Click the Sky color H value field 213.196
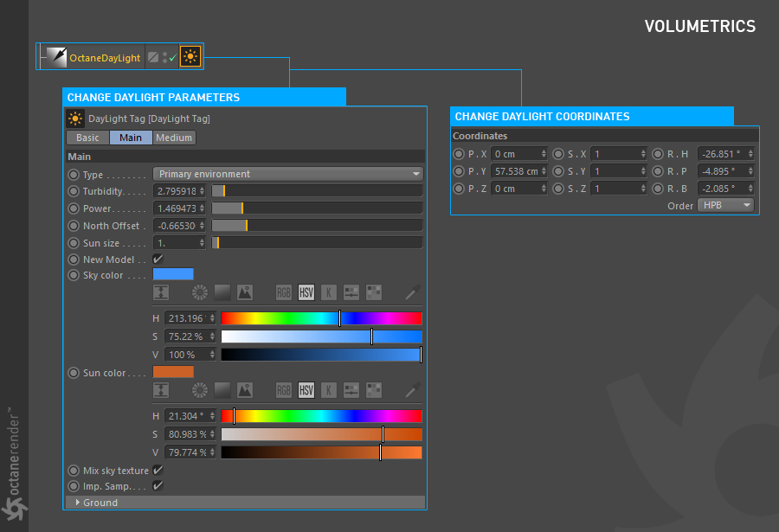Screen dimensions: 779x532 coord(190,318)
